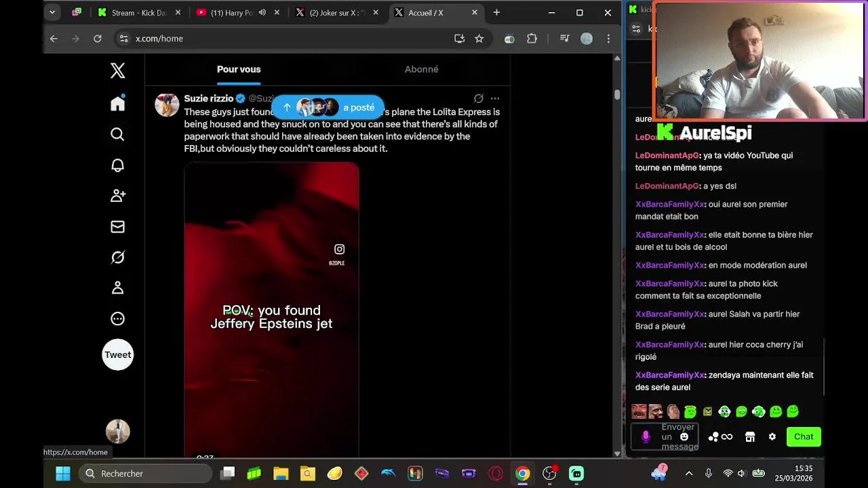868x488 pixels.
Task: Click install app icon in address bar
Action: [459, 39]
